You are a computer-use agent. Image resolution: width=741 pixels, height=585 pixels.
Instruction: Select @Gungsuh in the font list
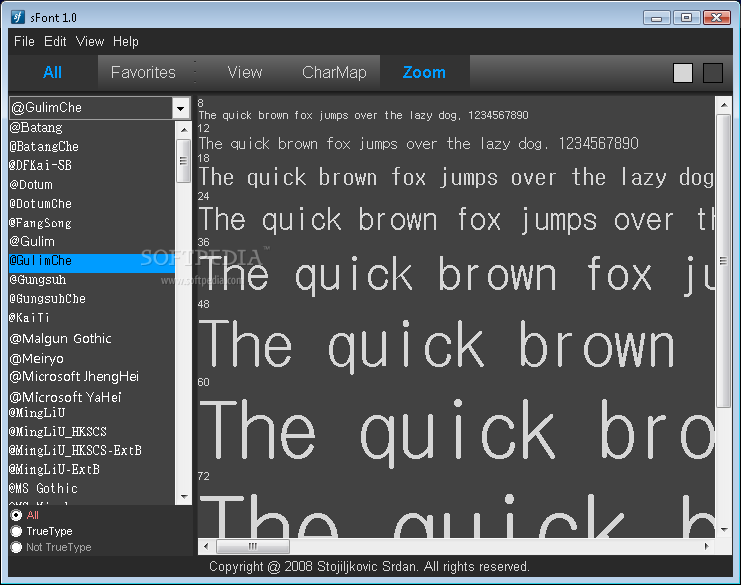click(92, 280)
